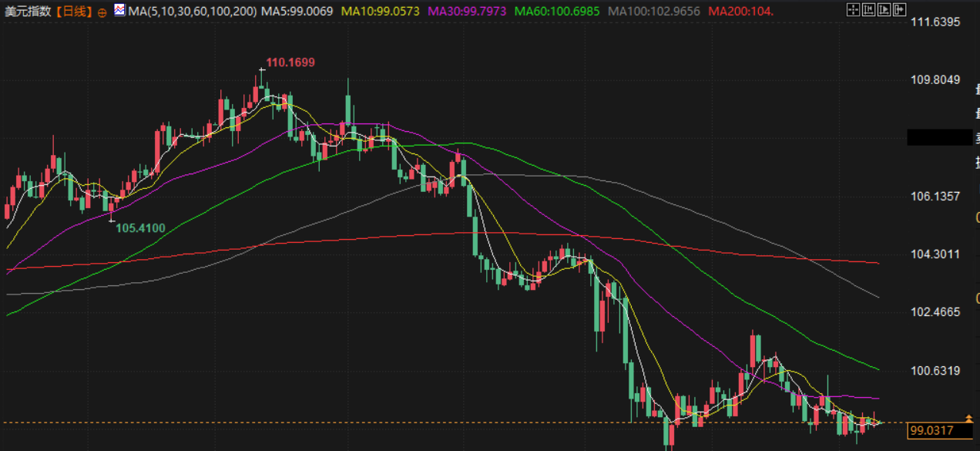Click the rightmost chart toolbar arrow icon
Screen dimensions: 980x451
point(899,10)
